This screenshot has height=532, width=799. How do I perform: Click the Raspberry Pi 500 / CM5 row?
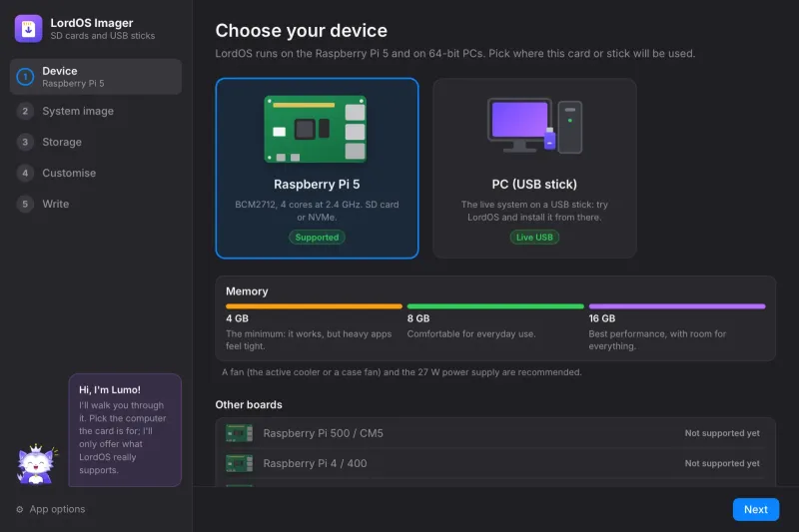tap(495, 433)
